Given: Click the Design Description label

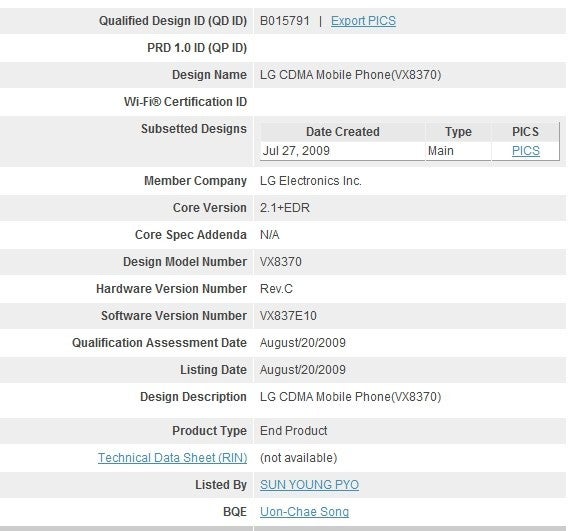Looking at the screenshot, I should (x=193, y=397).
